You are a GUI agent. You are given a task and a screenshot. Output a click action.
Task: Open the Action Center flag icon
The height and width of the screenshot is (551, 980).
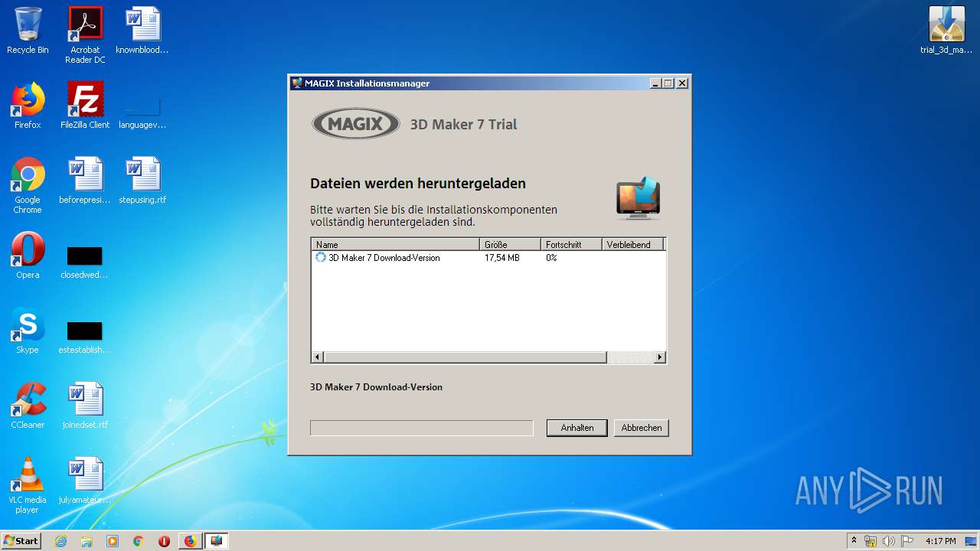click(907, 541)
